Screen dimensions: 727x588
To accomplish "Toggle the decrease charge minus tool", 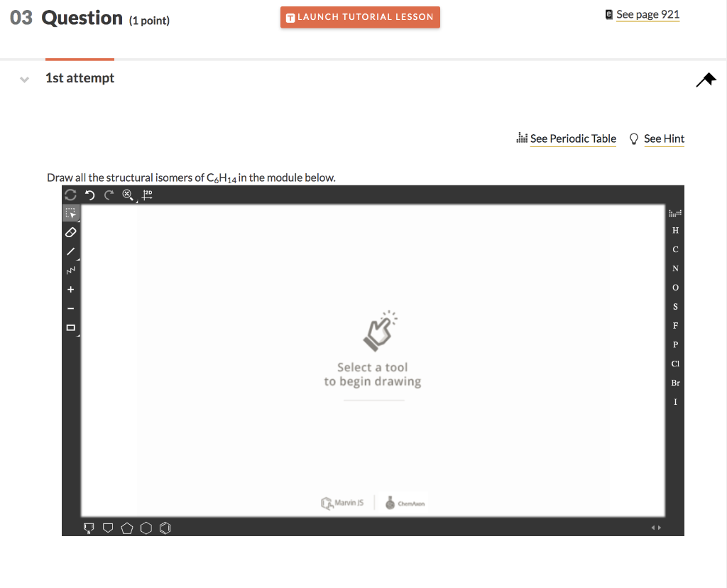I will pyautogui.click(x=71, y=307).
